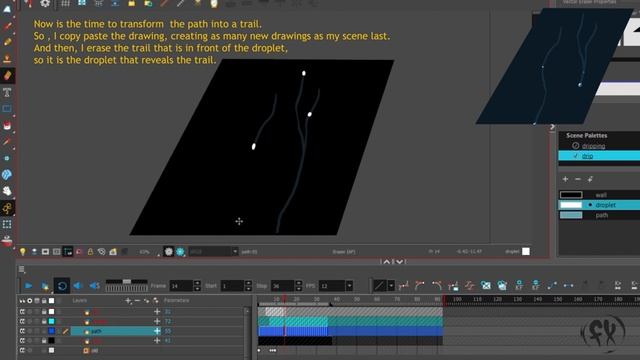The width and height of the screenshot is (640, 360).
Task: Click the Delete Layer minus button in timeline
Action: point(137,301)
